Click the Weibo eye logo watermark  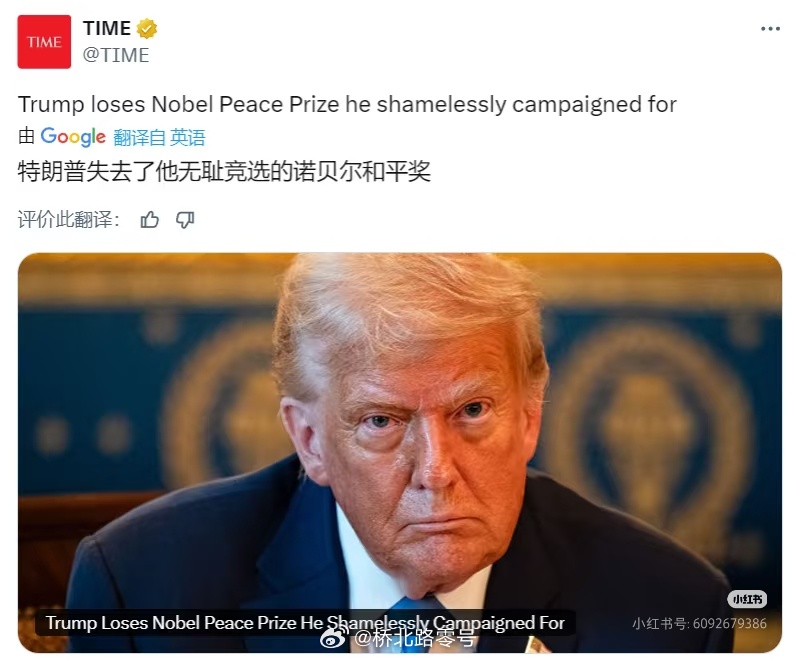[334, 638]
